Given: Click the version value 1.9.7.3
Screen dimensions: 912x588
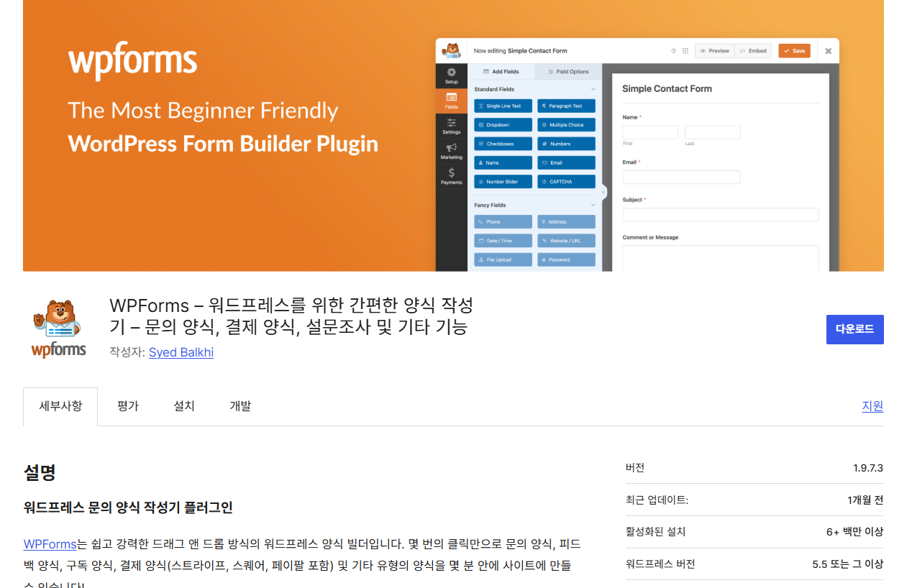Looking at the screenshot, I should click(x=868, y=468).
